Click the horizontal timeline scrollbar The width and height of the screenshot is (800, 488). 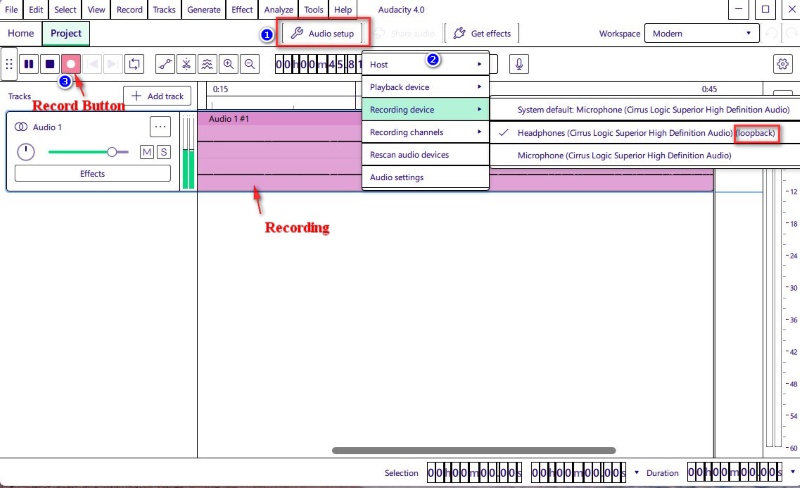pos(473,450)
